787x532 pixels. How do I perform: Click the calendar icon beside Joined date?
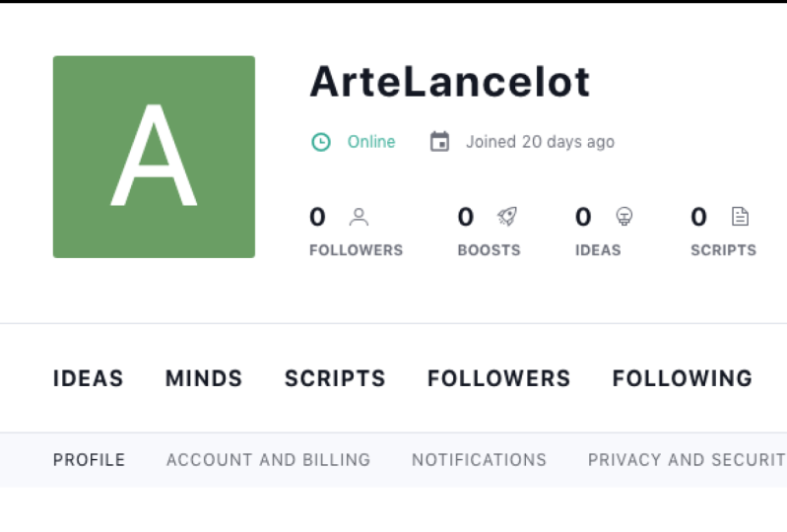(x=439, y=142)
